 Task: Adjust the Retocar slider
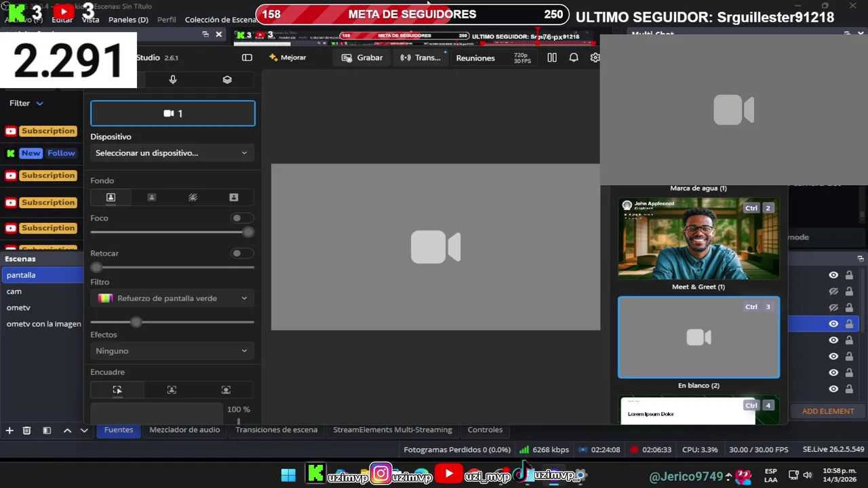(x=172, y=268)
